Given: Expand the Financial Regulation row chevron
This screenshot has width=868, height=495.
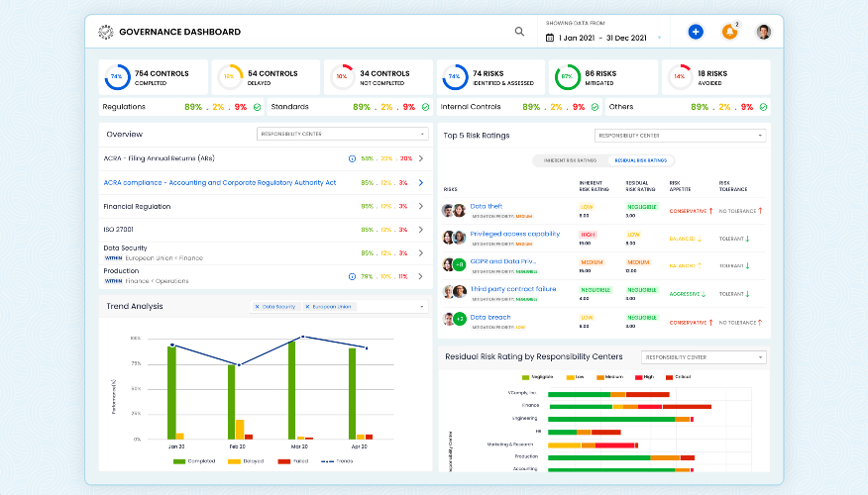Looking at the screenshot, I should coord(421,206).
